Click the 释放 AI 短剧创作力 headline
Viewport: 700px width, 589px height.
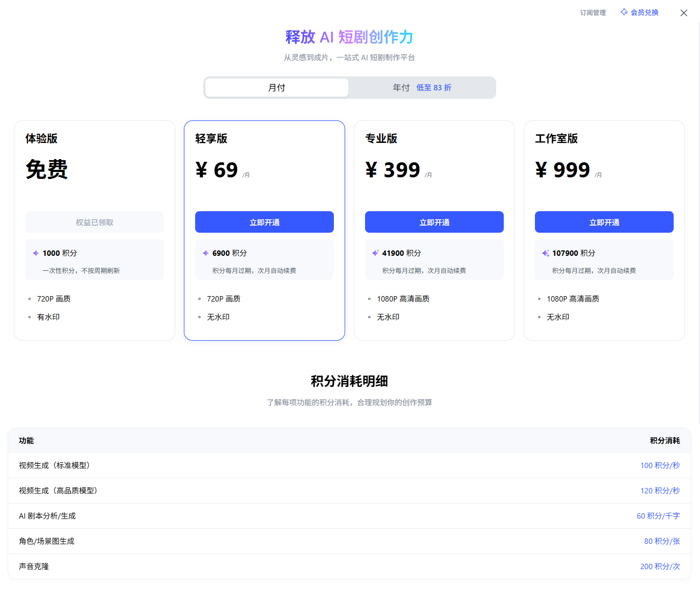[349, 37]
